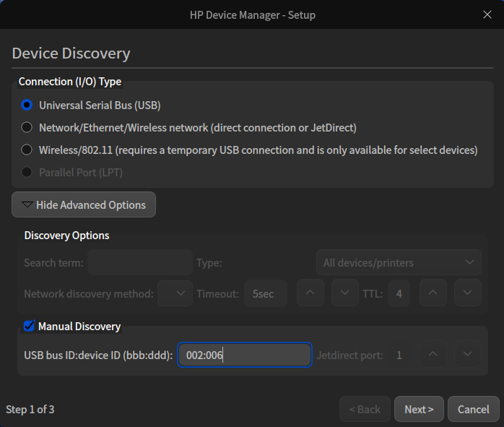This screenshot has width=504, height=427.
Task: Close the HP Device Manager Setup window
Action: click(x=487, y=14)
